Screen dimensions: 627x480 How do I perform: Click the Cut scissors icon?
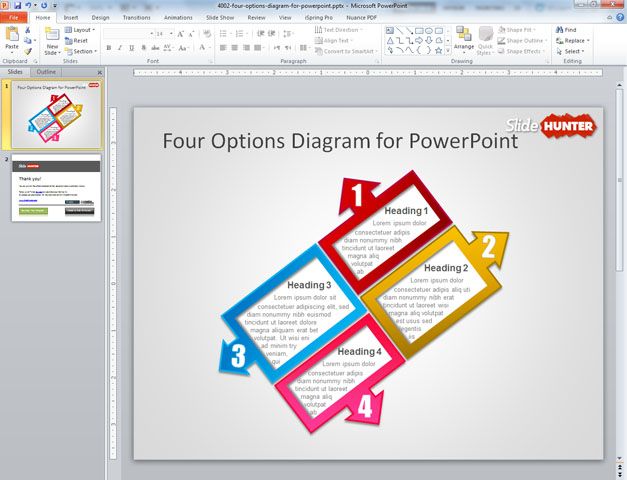pyautogui.click(x=28, y=30)
